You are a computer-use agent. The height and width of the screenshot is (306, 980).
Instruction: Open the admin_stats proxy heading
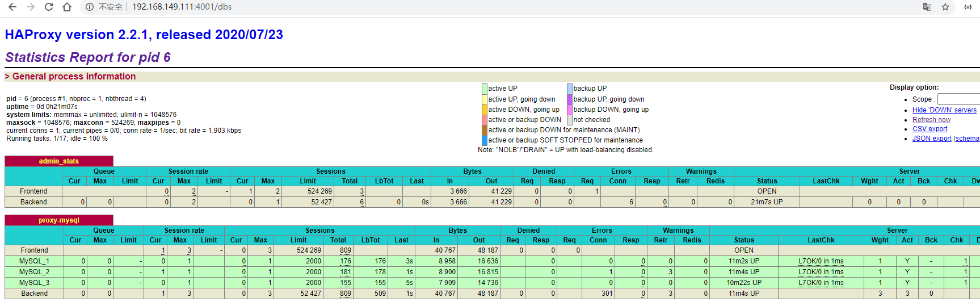click(x=59, y=161)
